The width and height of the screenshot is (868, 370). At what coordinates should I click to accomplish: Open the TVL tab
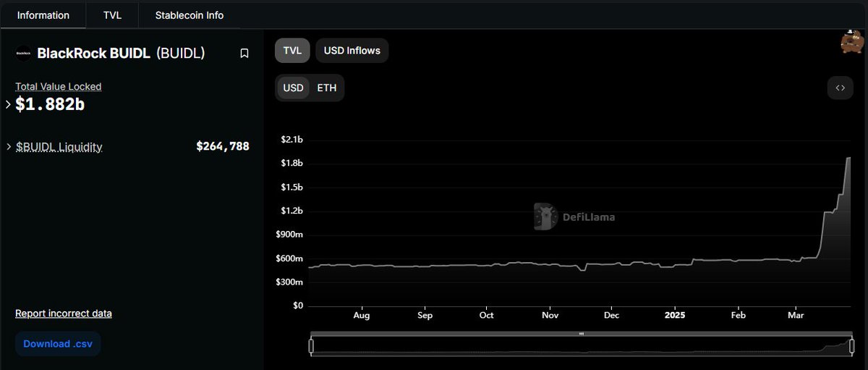(x=112, y=14)
